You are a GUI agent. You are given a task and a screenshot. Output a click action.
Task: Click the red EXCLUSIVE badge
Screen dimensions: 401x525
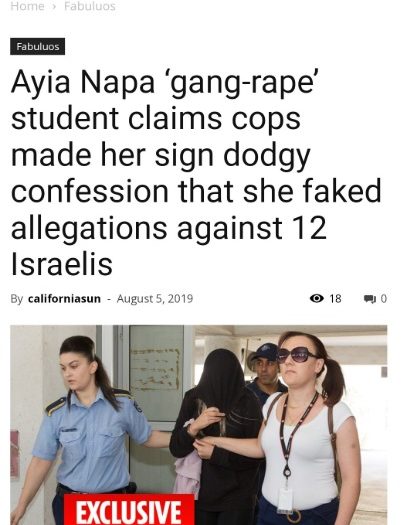(129, 510)
